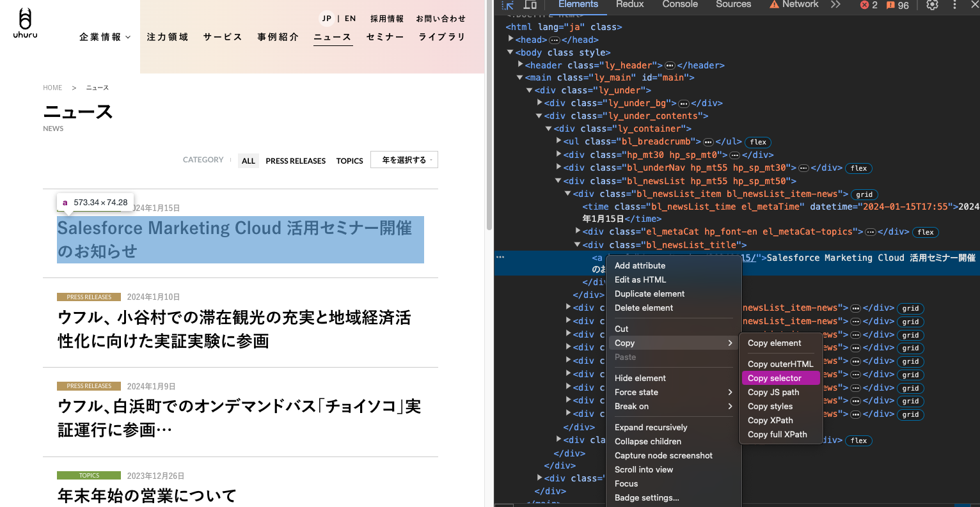
Task: Switch site language to EN
Action: point(351,19)
